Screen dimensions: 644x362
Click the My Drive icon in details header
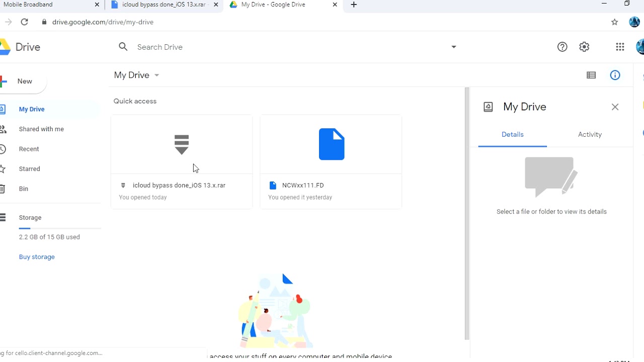click(x=488, y=107)
